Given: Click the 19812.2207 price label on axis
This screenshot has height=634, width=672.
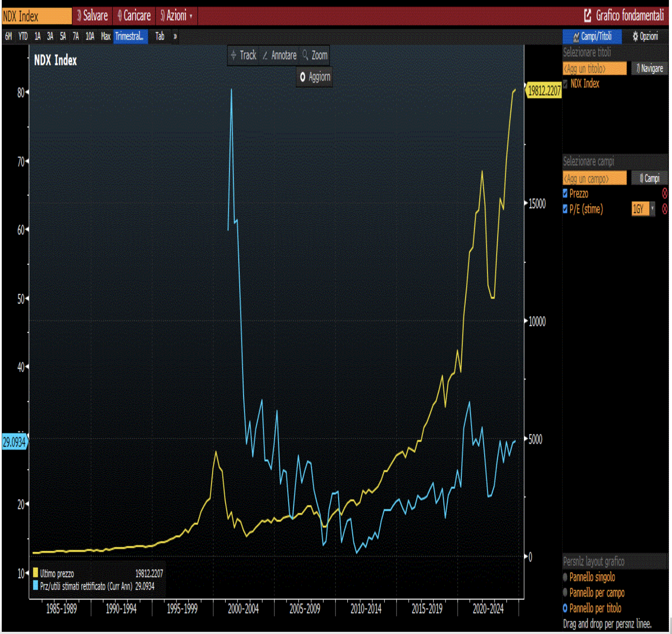Looking at the screenshot, I should click(543, 91).
